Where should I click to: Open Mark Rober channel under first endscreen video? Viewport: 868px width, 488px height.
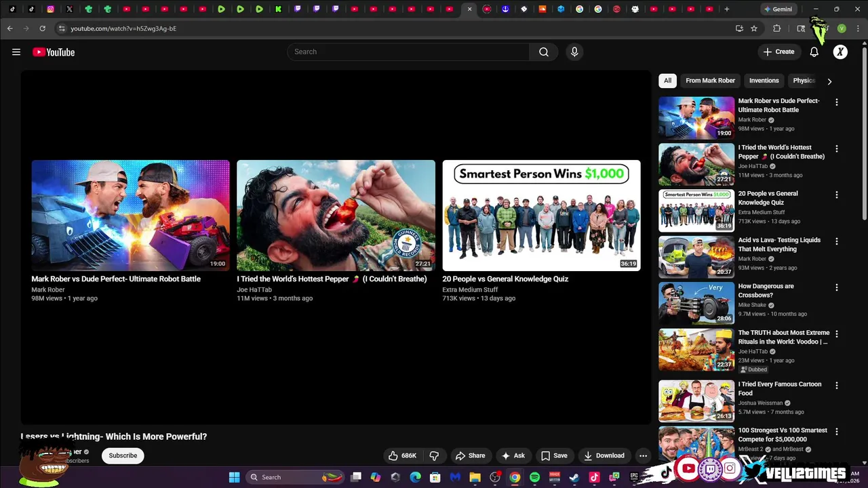[x=47, y=289]
